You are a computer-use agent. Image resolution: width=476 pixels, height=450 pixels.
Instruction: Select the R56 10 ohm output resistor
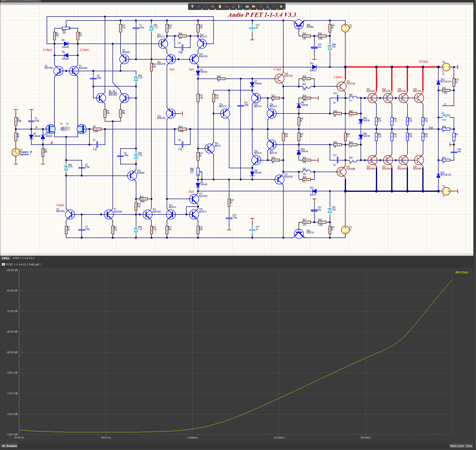pyautogui.click(x=446, y=129)
